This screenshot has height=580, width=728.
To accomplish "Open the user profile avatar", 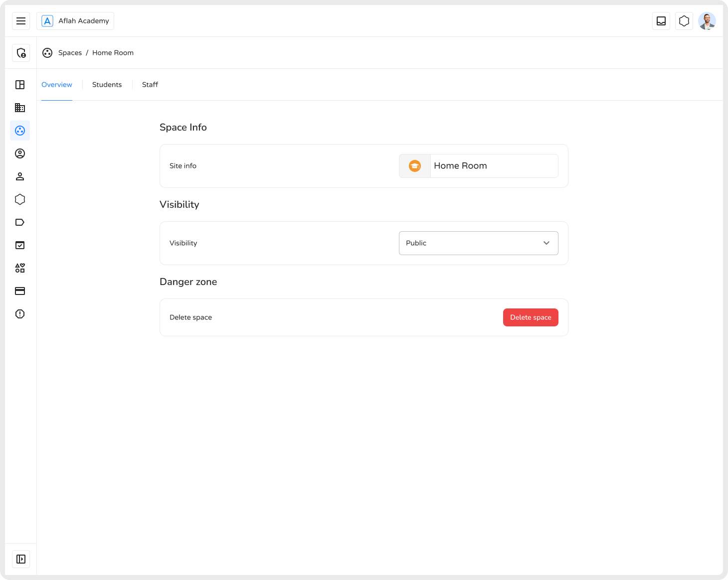I will click(x=707, y=21).
